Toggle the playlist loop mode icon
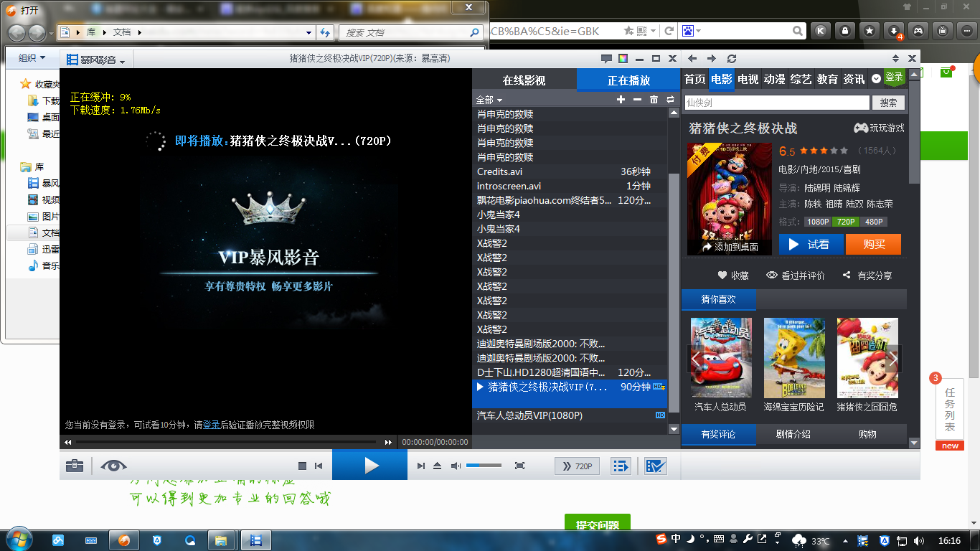 (x=670, y=100)
